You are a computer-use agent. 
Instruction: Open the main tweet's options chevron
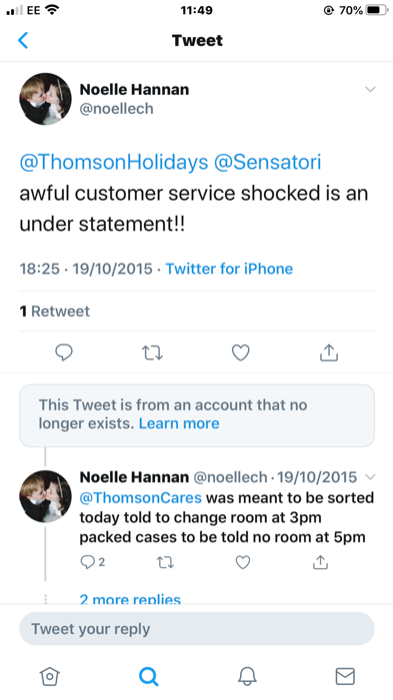(x=370, y=89)
